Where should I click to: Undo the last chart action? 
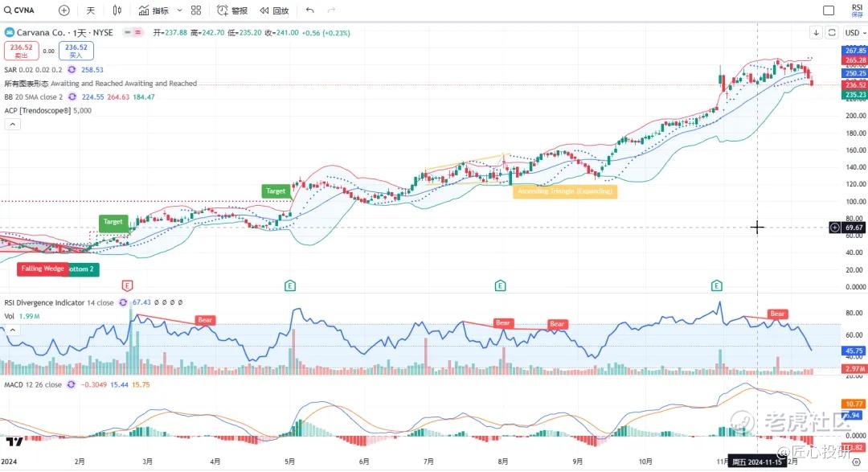309,10
